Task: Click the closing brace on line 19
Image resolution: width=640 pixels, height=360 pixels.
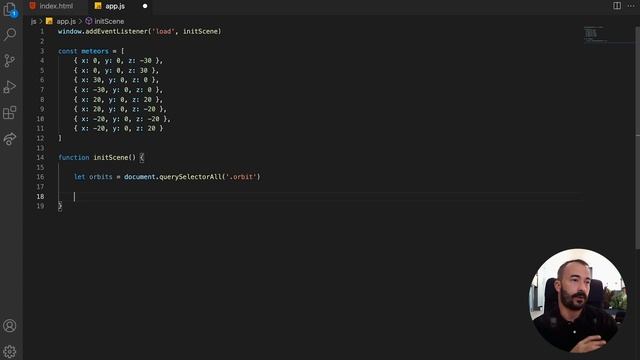Action: click(60, 206)
